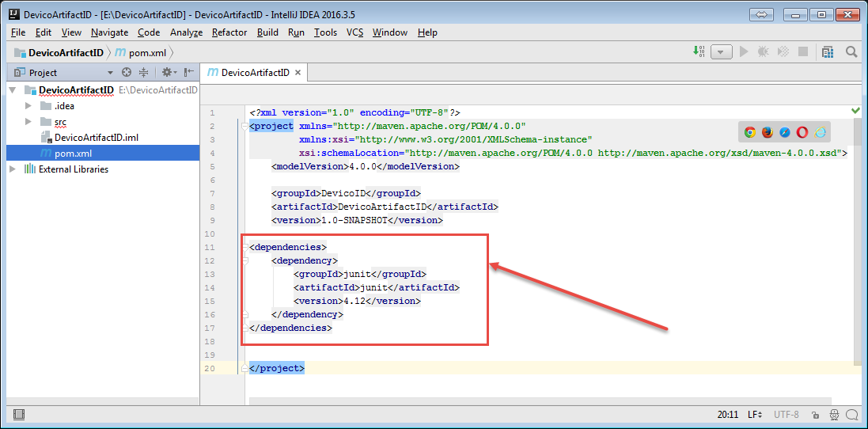Image resolution: width=868 pixels, height=429 pixels.
Task: Click the Run play icon
Action: pyautogui.click(x=744, y=51)
